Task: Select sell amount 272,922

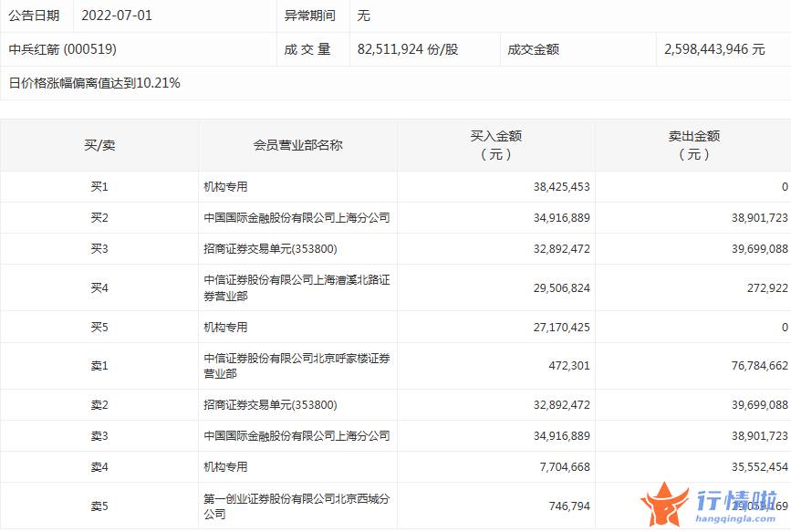Action: point(767,287)
